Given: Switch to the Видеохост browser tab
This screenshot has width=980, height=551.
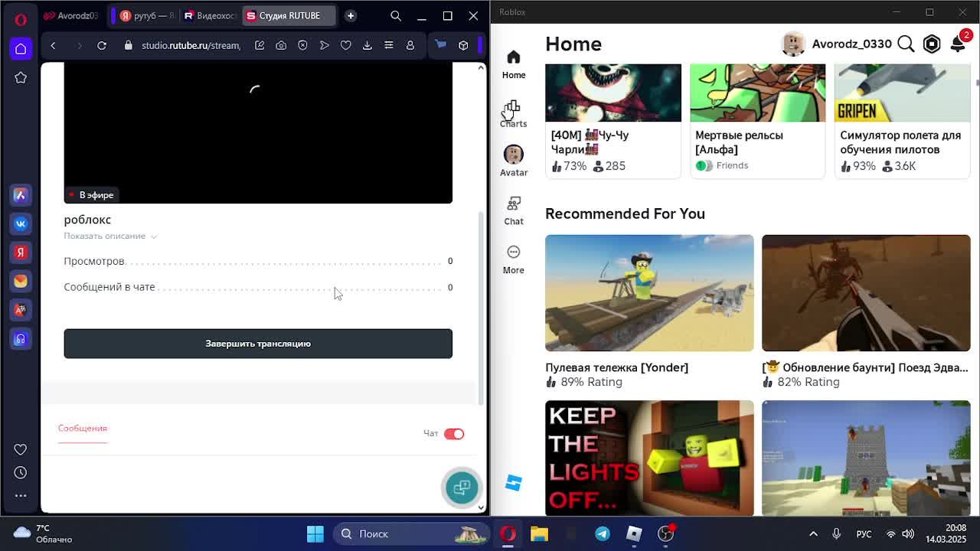Looking at the screenshot, I should [x=210, y=15].
